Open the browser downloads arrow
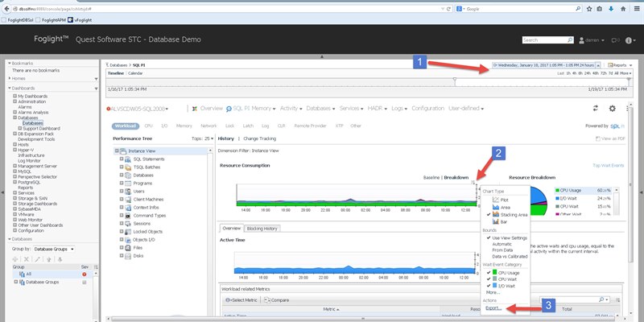 pyautogui.click(x=611, y=9)
